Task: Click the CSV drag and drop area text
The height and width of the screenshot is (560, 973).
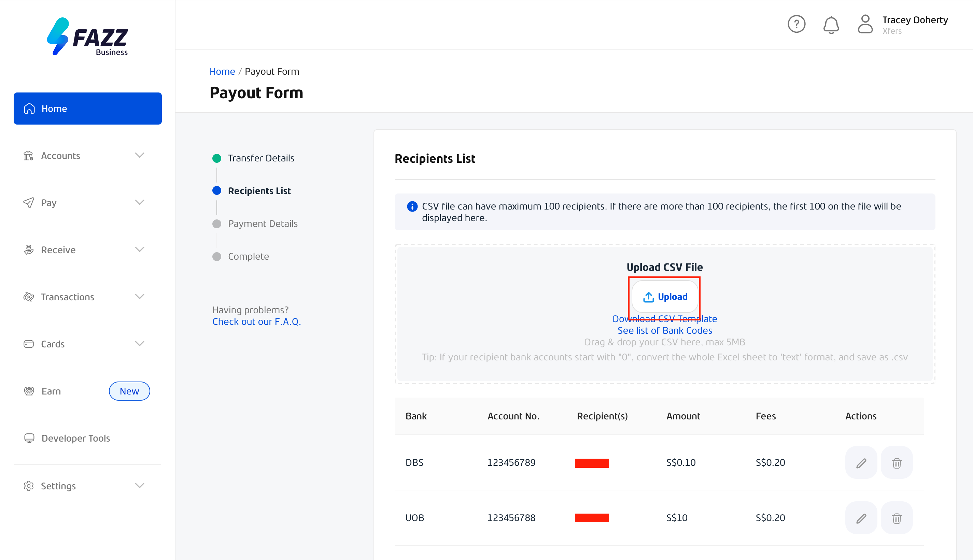Action: coord(664,342)
